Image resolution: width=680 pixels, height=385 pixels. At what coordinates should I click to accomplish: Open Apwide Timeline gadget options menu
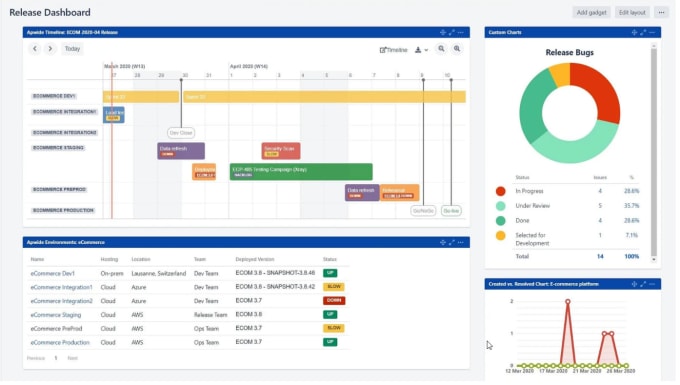tap(461, 33)
